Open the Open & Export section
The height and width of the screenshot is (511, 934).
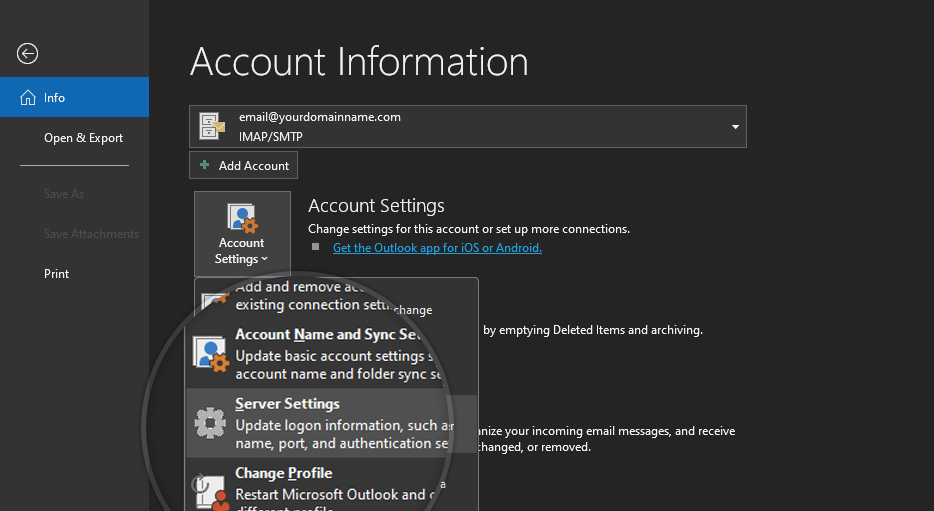83,138
